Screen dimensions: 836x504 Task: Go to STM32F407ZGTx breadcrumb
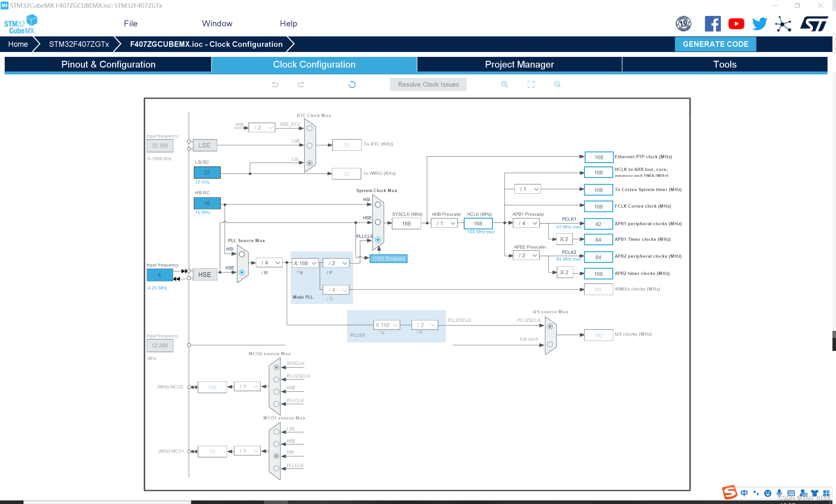(x=79, y=44)
